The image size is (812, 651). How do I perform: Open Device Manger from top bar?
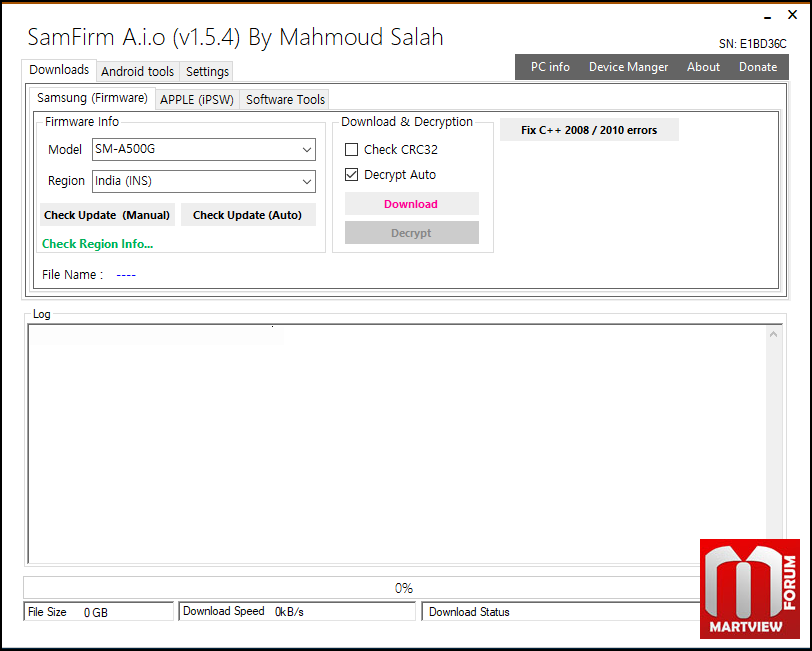click(628, 67)
